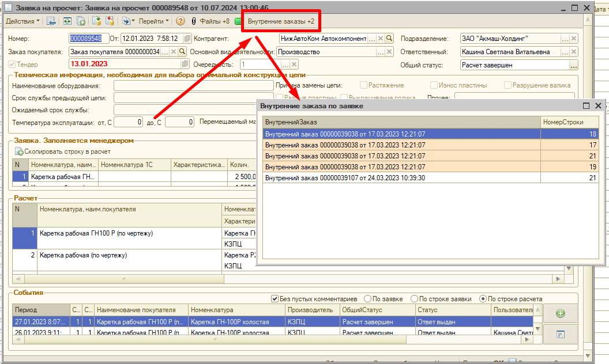The image size is (609, 364).
Task: Open selection for Основной вид деятельности
Action: point(381,52)
